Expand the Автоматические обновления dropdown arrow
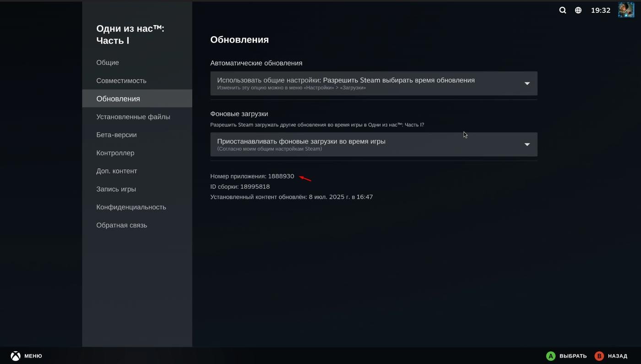Screen dimensions: 641x364 click(527, 83)
